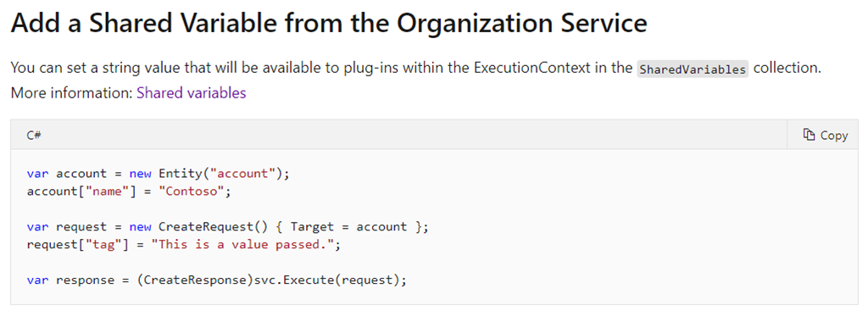Screen dimensions: 868x316
Task: Click Target = account inside the braces
Action: 348,227
